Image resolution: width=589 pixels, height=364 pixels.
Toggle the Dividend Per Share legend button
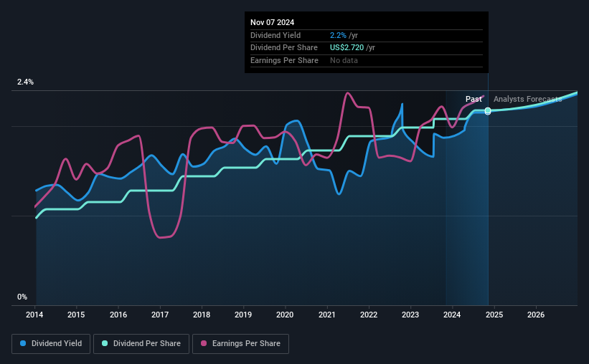(141, 344)
